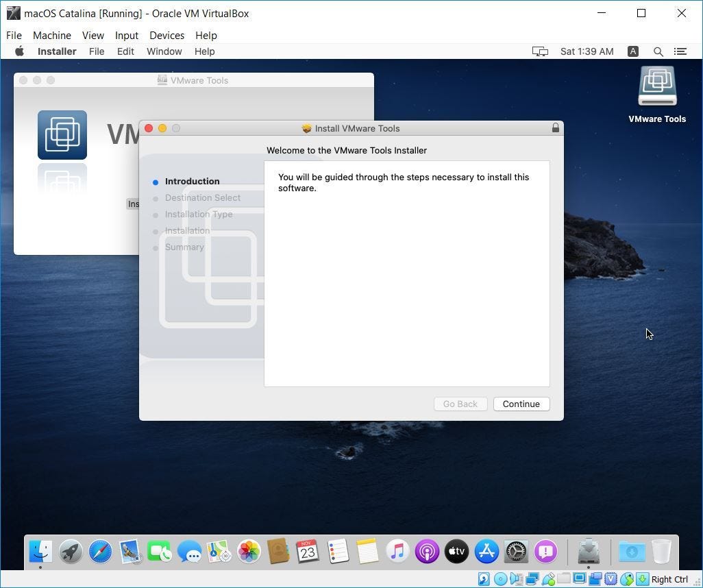
Task: Click the display mirroring icon in the menu bar
Action: pyautogui.click(x=540, y=51)
